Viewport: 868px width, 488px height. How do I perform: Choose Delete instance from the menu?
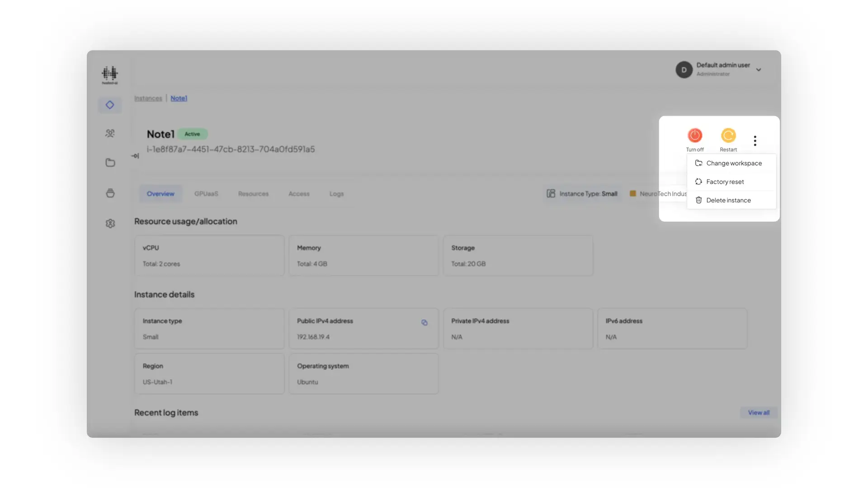coord(728,200)
